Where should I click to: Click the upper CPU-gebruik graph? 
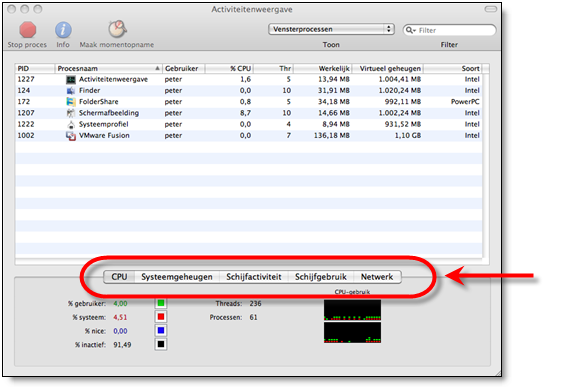pyautogui.click(x=352, y=310)
